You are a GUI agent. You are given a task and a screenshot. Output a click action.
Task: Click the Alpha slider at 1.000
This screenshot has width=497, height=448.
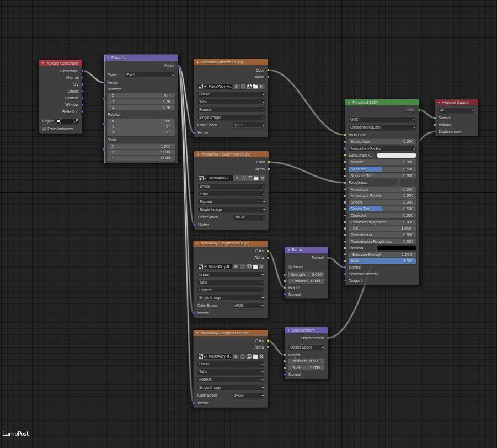pos(382,260)
